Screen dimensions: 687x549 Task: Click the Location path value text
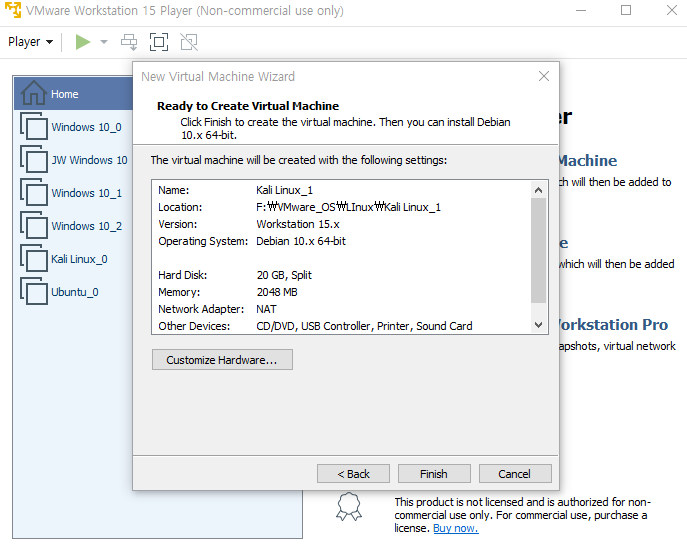point(348,207)
